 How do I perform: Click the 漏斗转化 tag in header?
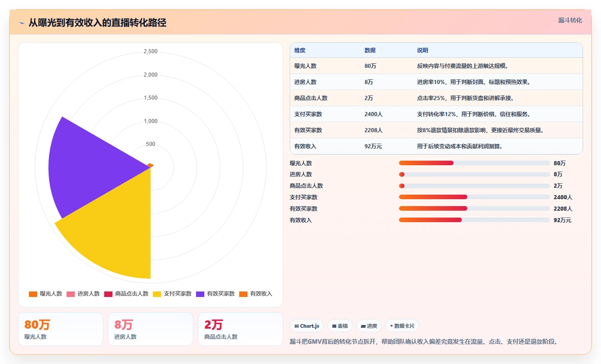tap(570, 20)
